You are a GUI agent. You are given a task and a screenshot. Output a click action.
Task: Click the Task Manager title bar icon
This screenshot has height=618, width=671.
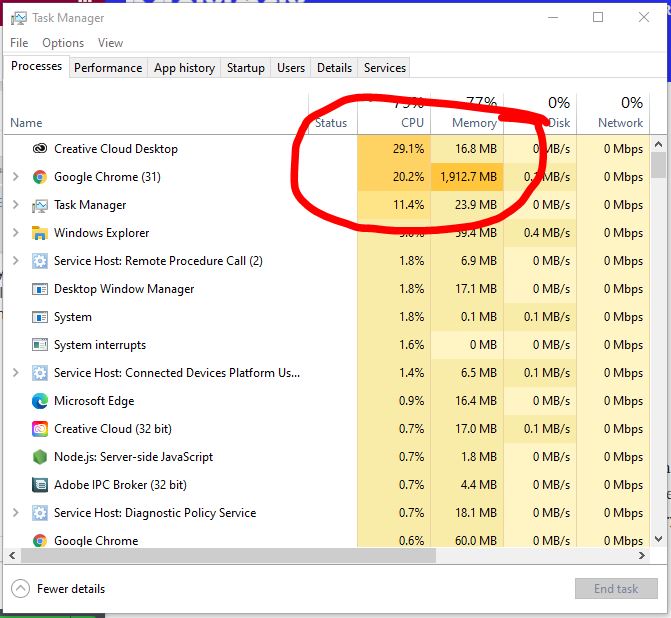pyautogui.click(x=18, y=18)
